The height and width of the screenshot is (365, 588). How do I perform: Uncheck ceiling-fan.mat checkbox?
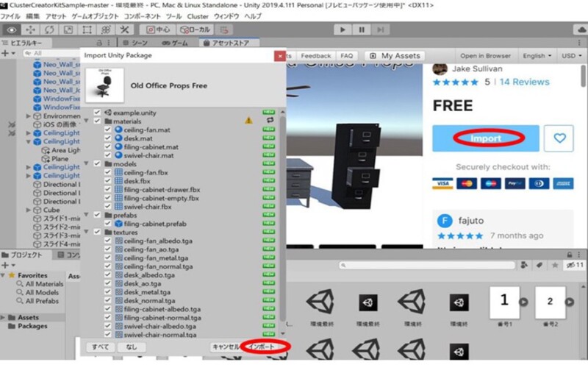pyautogui.click(x=107, y=130)
